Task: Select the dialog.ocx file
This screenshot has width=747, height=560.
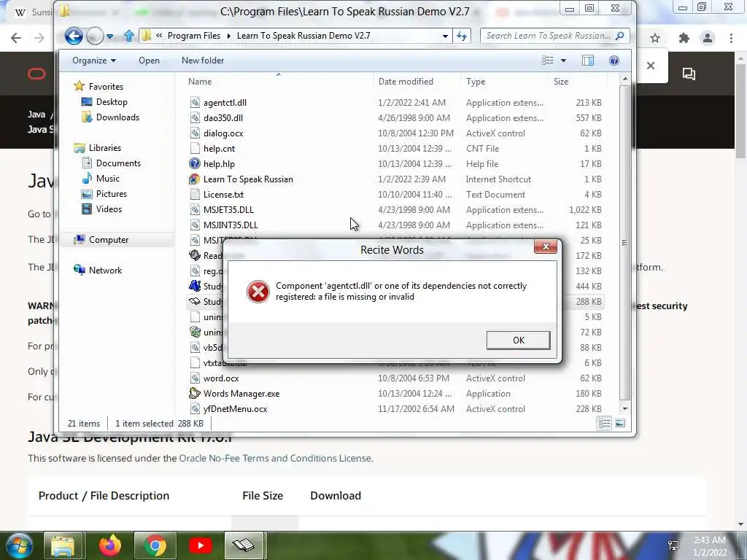Action: [223, 133]
